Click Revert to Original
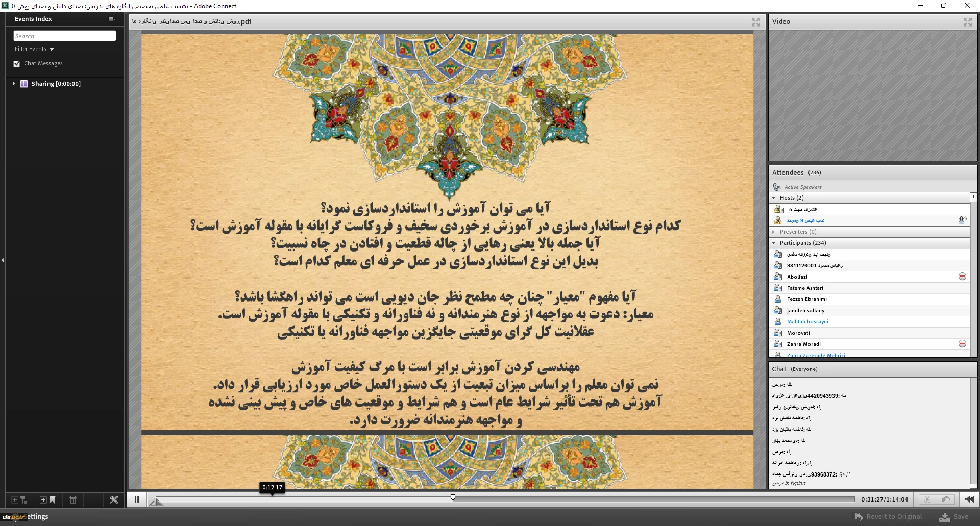Screen dimensions: 980x526 pos(887,517)
